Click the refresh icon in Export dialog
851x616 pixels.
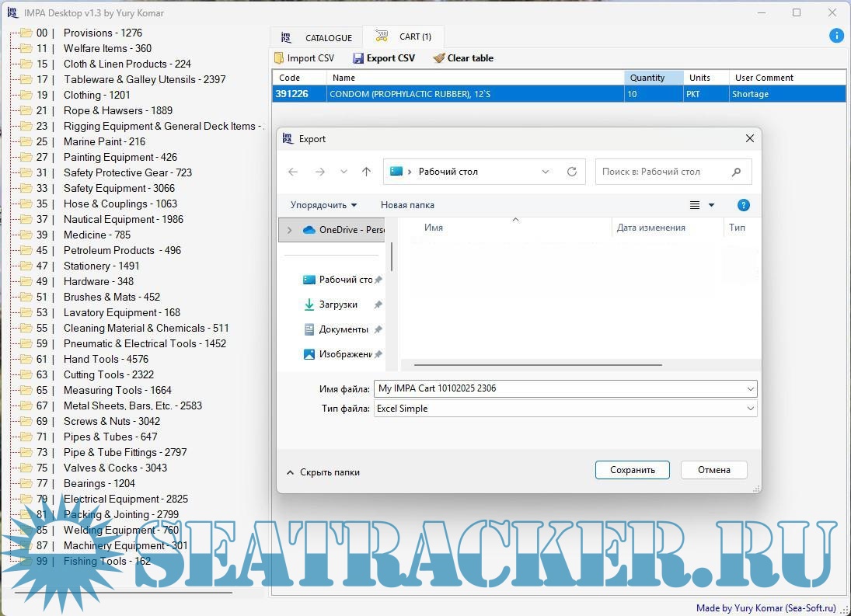[x=572, y=172]
